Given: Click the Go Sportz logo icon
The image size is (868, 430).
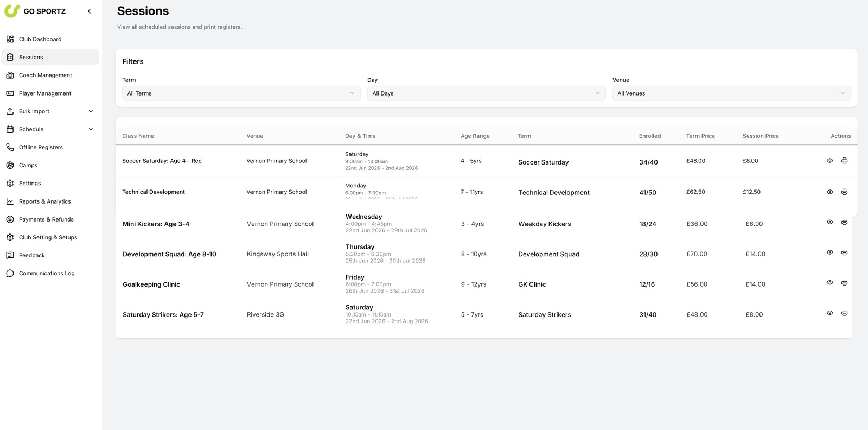Looking at the screenshot, I should point(12,11).
